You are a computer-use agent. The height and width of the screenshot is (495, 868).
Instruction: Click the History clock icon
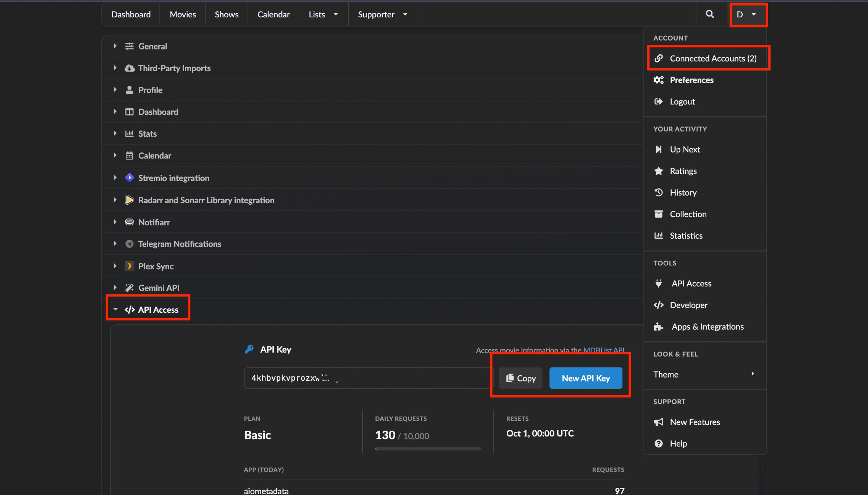coord(659,192)
